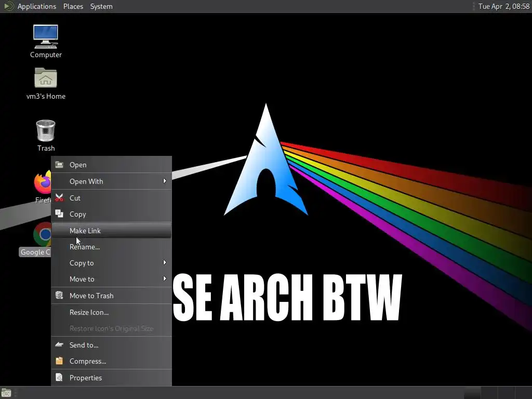Click the Copy to menu label

pos(82,263)
